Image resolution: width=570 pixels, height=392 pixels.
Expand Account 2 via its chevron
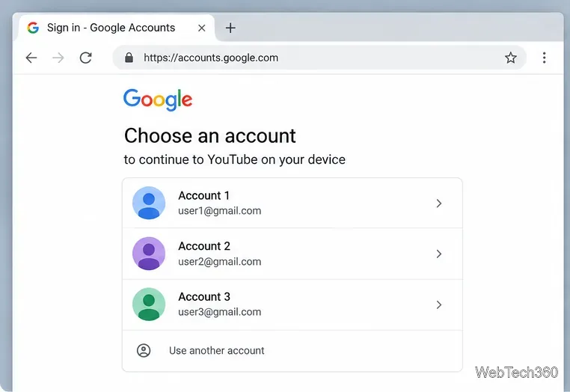439,254
